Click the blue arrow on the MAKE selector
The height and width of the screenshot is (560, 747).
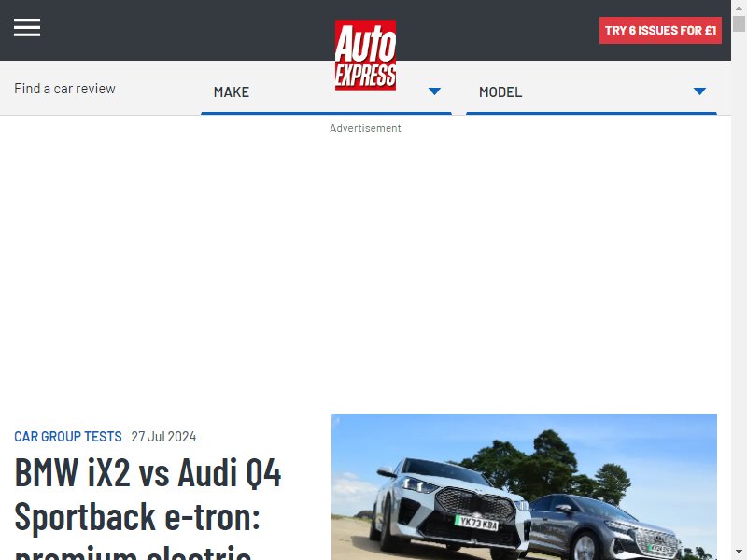(x=434, y=91)
